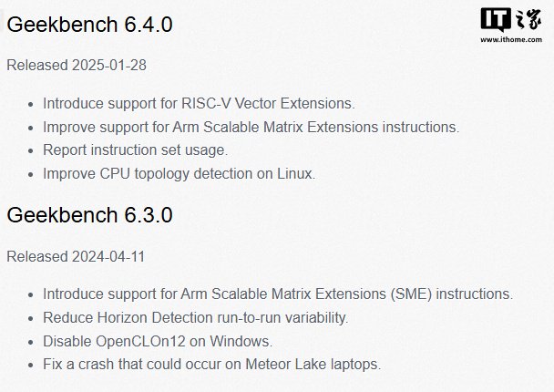Click the bullet dot before 'Improve CPU topology'
This screenshot has height=392, width=554.
point(30,174)
